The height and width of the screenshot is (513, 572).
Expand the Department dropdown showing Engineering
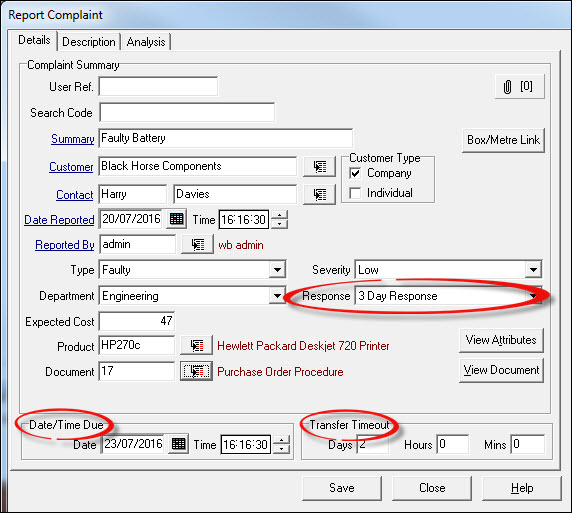tap(277, 296)
